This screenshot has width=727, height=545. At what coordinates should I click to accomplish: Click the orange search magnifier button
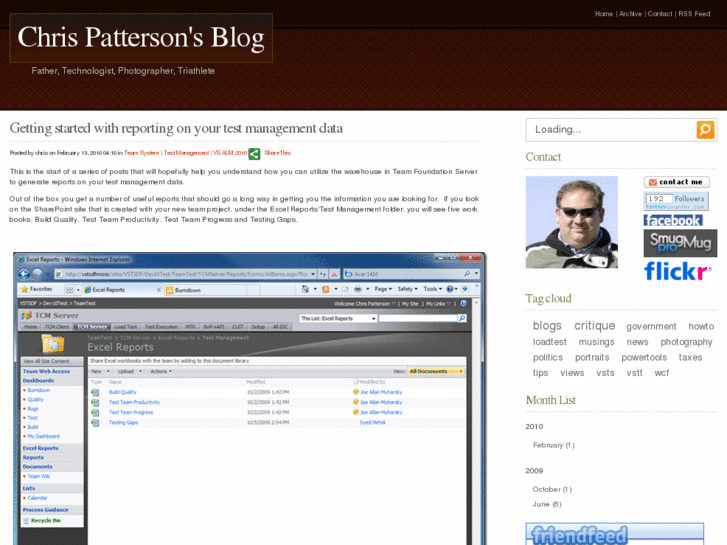pyautogui.click(x=705, y=130)
